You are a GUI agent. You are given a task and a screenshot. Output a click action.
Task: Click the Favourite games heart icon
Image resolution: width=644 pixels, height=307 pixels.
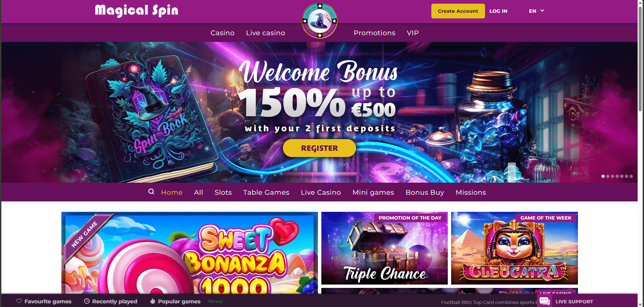pyautogui.click(x=19, y=301)
